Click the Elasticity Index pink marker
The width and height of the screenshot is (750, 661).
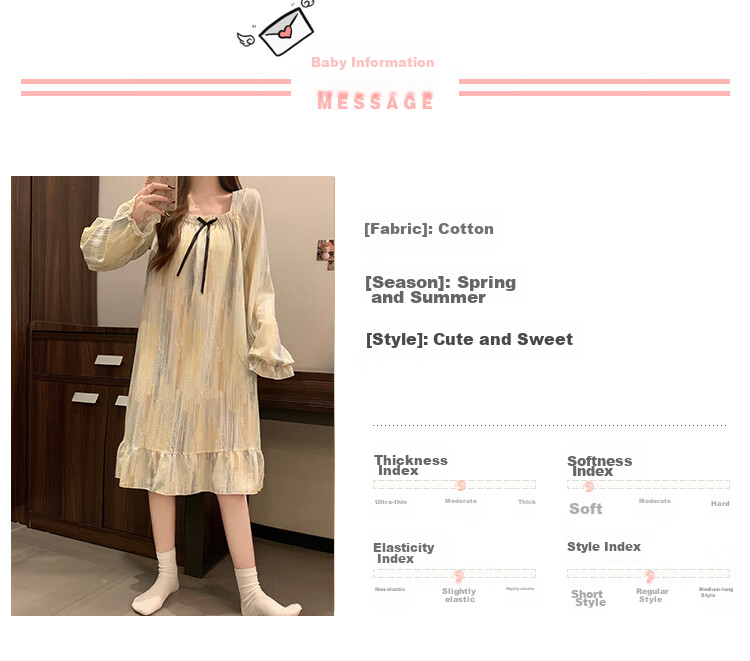tap(459, 575)
